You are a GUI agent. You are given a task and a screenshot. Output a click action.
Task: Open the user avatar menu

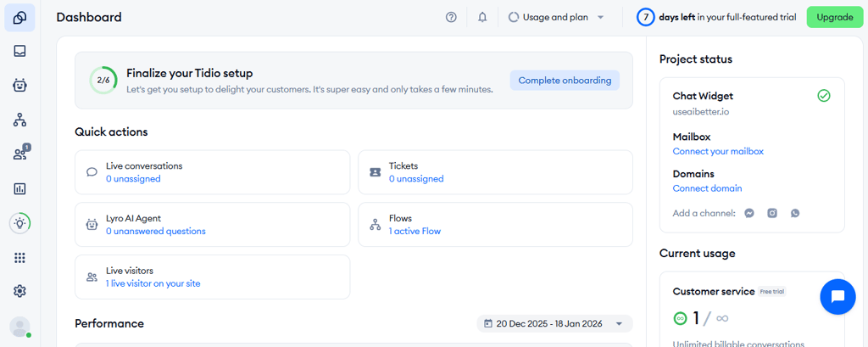[19, 327]
